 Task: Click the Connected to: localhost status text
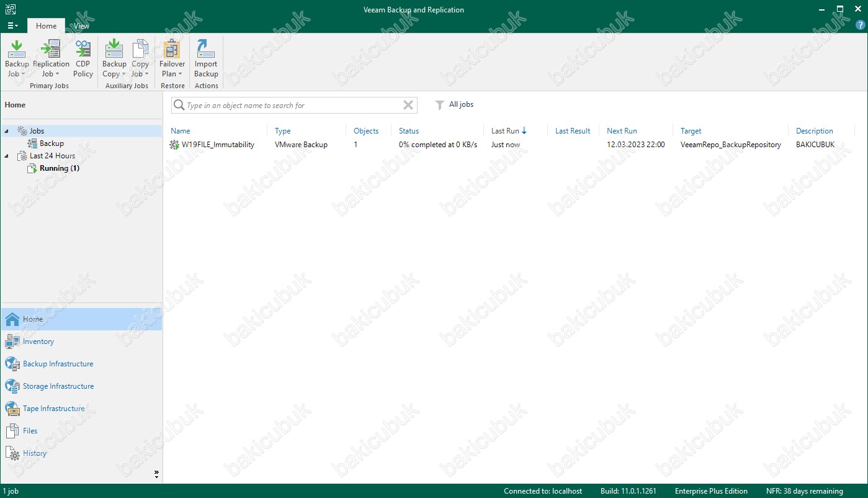tap(543, 491)
